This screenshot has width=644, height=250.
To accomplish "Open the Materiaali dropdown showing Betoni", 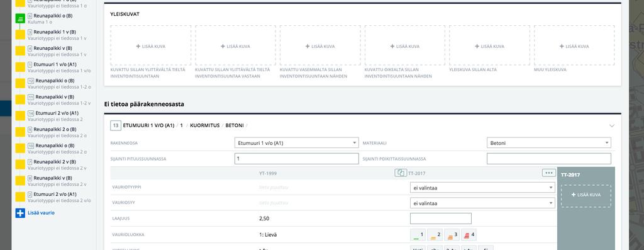I will [x=548, y=143].
